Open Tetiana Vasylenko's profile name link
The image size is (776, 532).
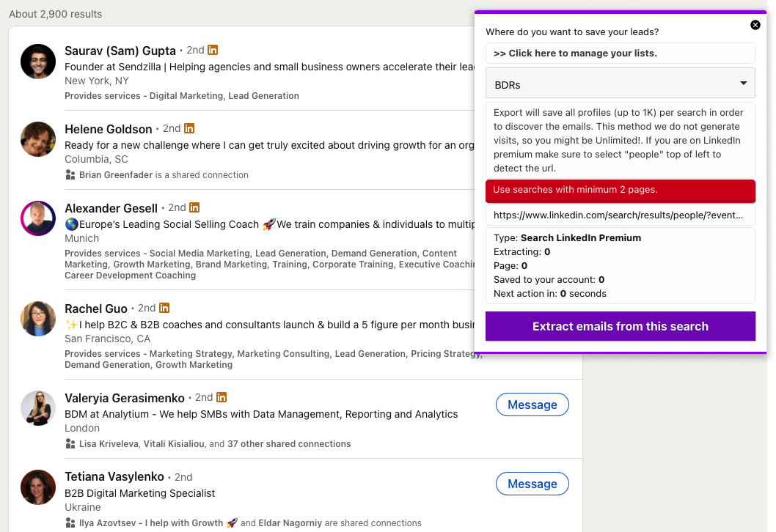tap(114, 477)
